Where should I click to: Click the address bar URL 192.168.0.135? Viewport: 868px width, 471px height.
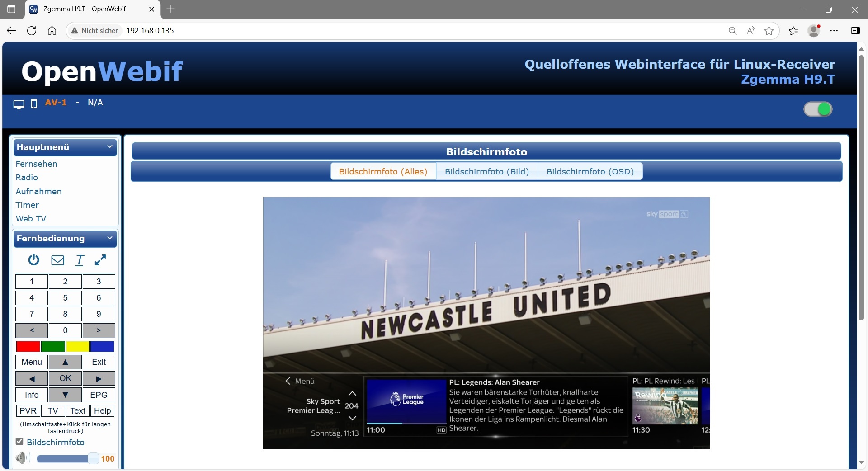tap(150, 30)
